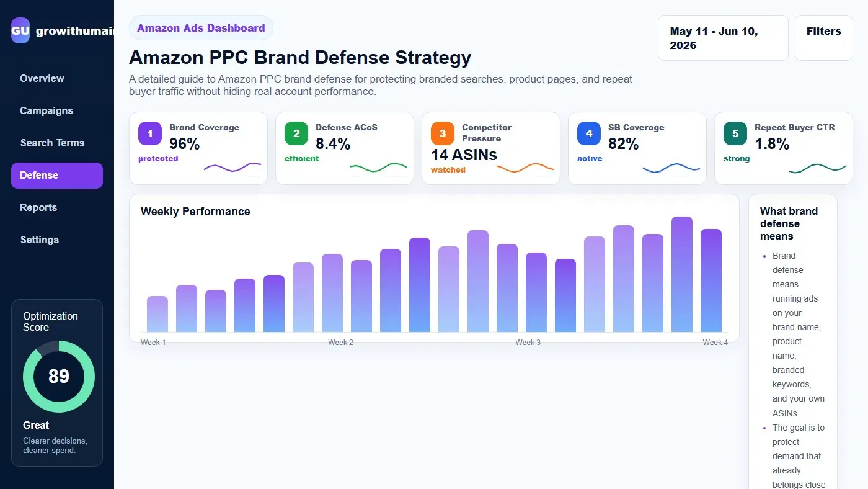868x489 pixels.
Task: Click the Brand Coverage card title
Action: tap(204, 127)
